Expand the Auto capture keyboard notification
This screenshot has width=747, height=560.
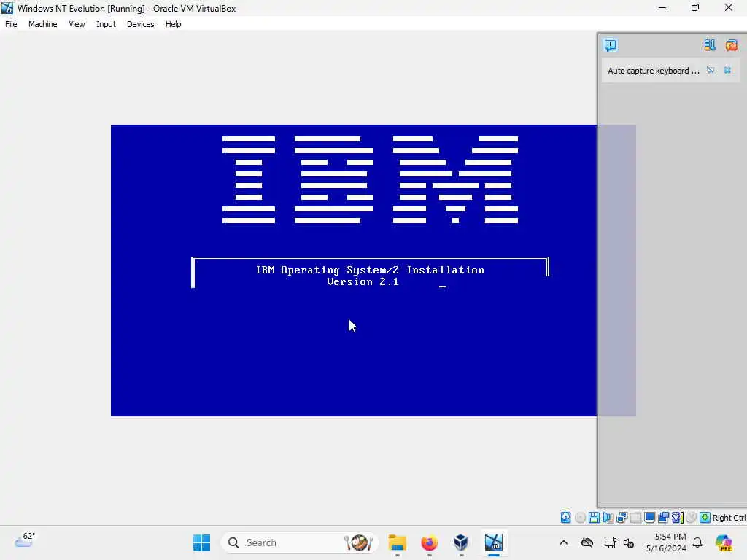pos(653,71)
